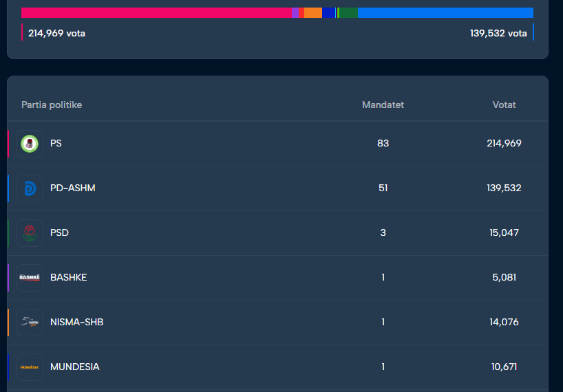
Task: Select the pink PS segment of vote bar
Action: [x=156, y=12]
